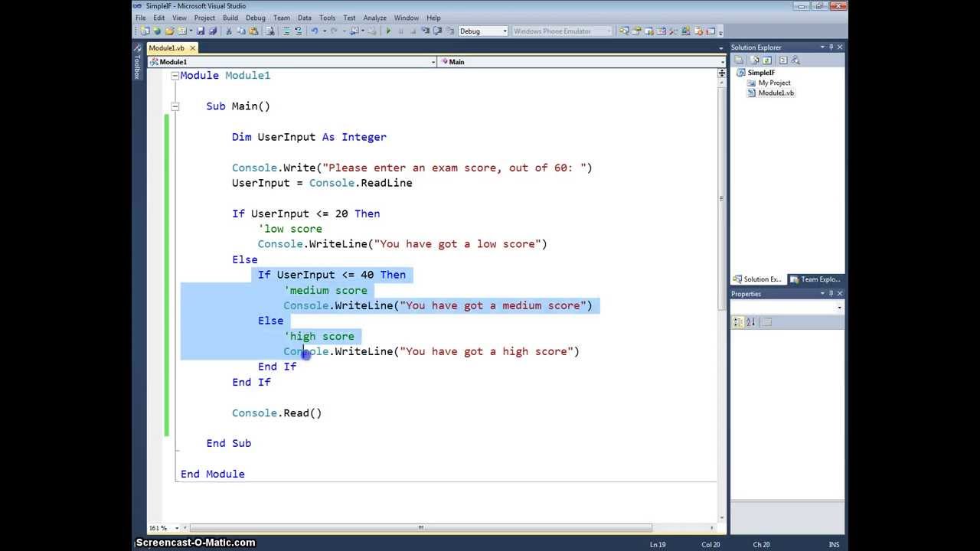
Task: Toggle Alphabetical sort in Properties panel
Action: [751, 322]
